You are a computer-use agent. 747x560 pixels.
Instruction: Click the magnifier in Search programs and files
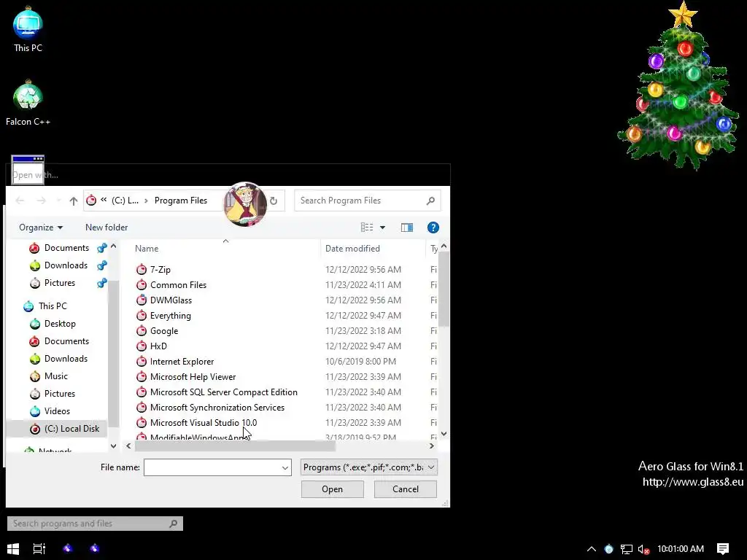(x=174, y=524)
